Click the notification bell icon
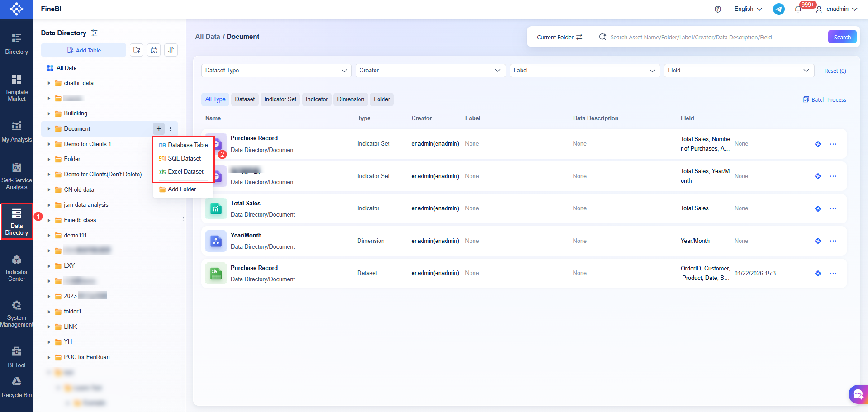 [x=798, y=9]
